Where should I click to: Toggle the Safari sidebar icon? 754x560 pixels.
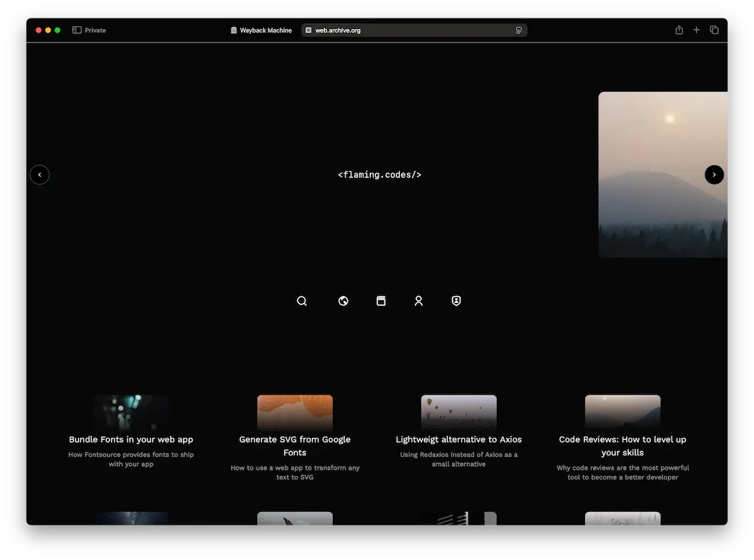point(77,30)
